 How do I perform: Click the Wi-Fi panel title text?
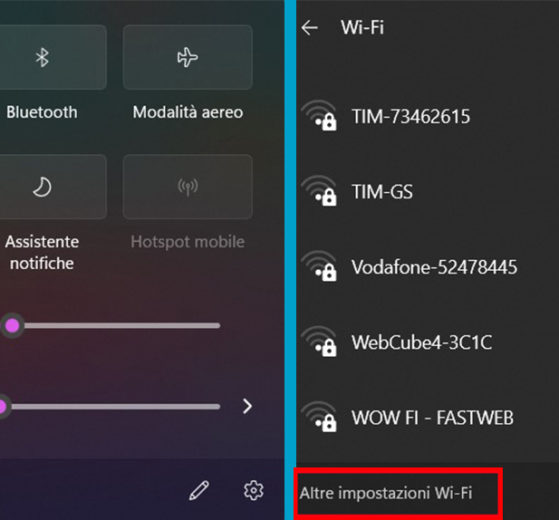(x=362, y=27)
